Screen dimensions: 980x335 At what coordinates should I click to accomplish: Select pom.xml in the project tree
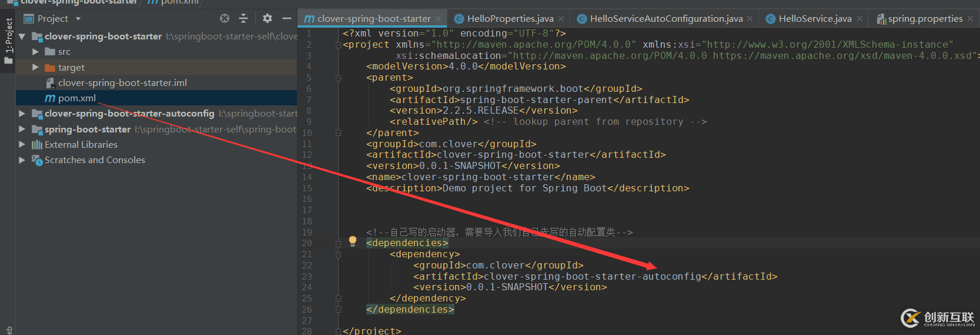pyautogui.click(x=156, y=98)
